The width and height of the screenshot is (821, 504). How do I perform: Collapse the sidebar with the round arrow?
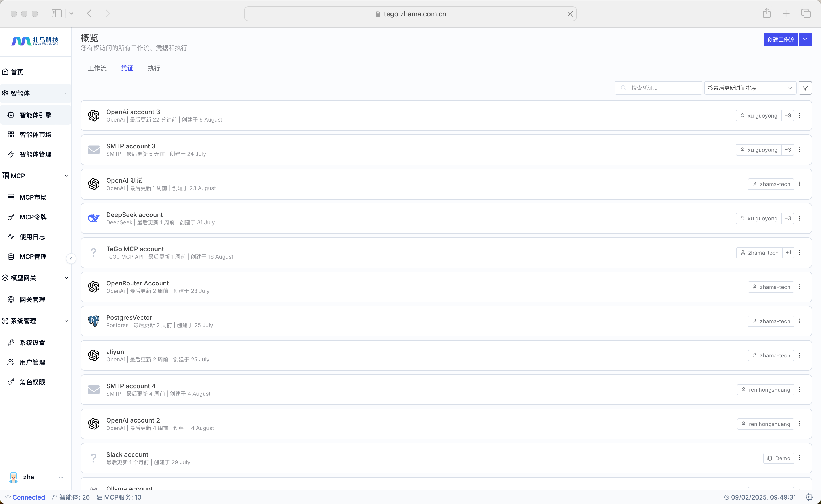(71, 259)
